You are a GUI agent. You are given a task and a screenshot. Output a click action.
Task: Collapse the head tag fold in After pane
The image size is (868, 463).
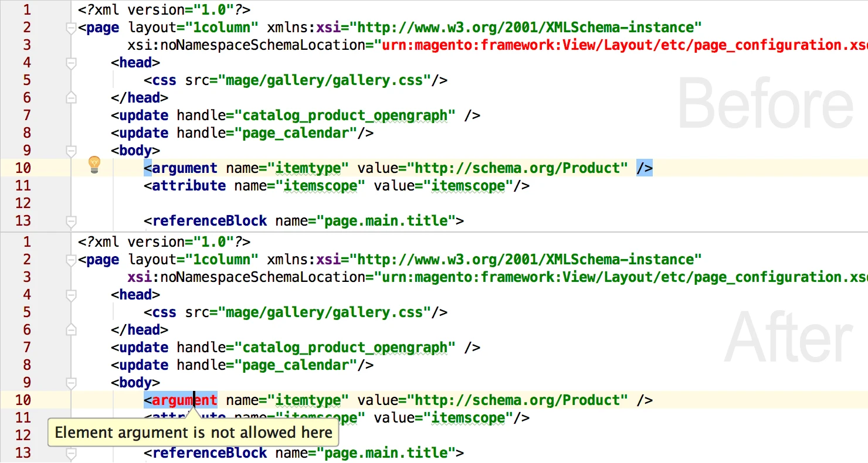tap(71, 295)
